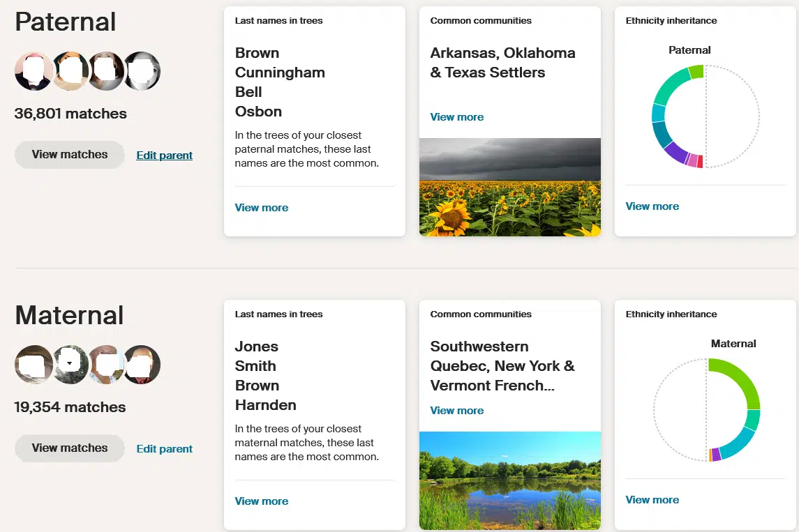The width and height of the screenshot is (799, 532).
Task: Click Edit parent link under Paternal
Action: point(164,155)
